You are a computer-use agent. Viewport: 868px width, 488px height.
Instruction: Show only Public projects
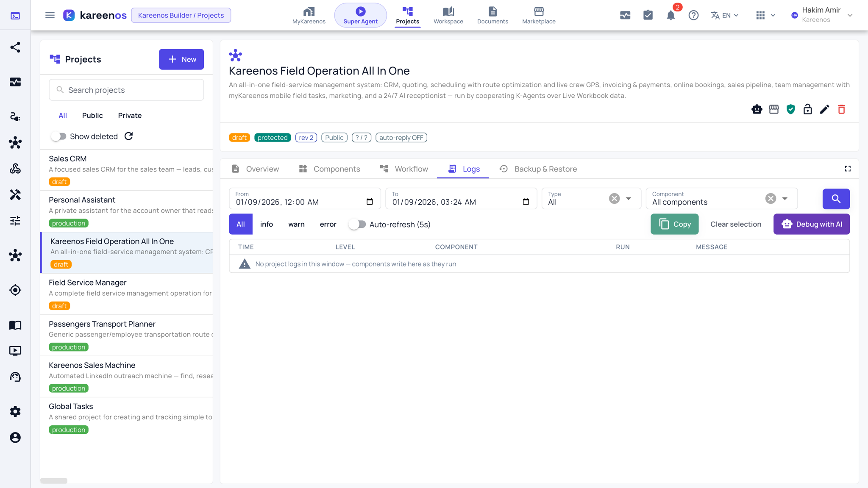pos(92,116)
